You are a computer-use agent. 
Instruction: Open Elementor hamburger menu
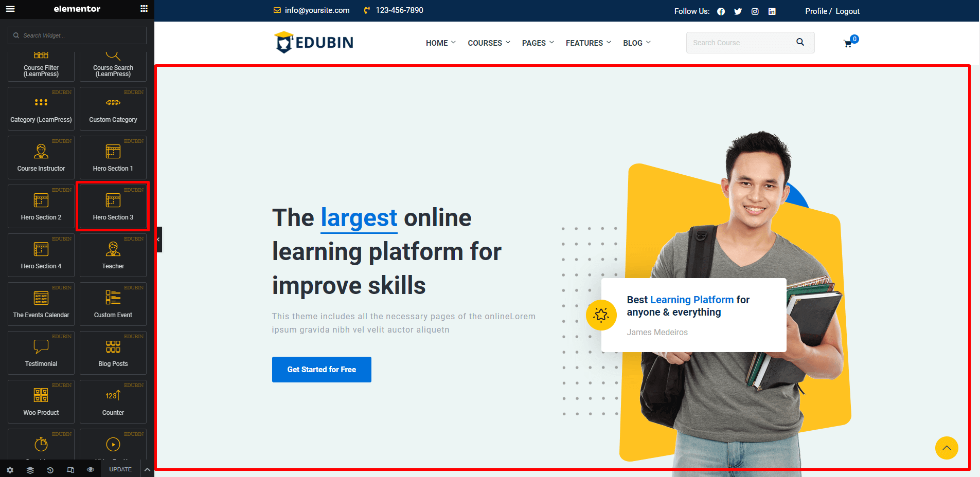pyautogui.click(x=10, y=9)
